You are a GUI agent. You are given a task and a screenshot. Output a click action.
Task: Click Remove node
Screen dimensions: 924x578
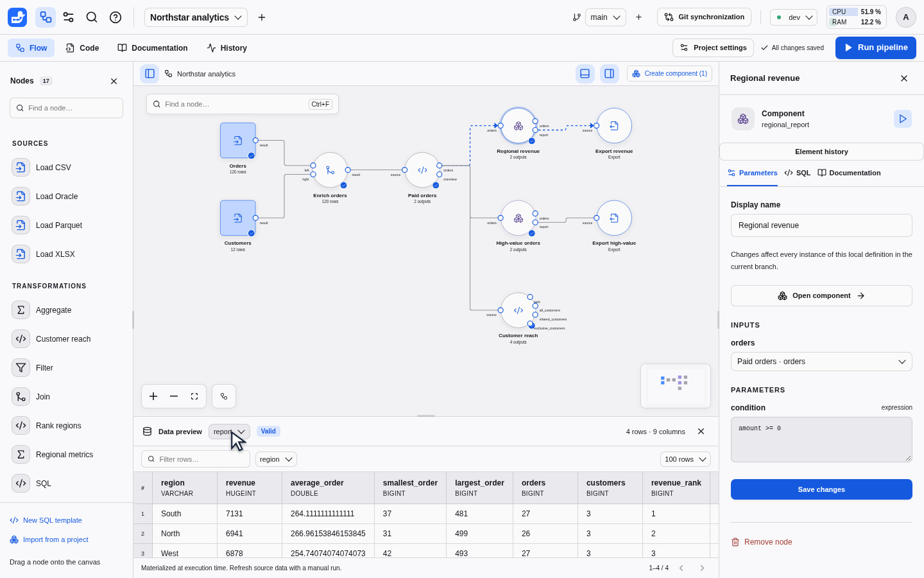pyautogui.click(x=762, y=542)
